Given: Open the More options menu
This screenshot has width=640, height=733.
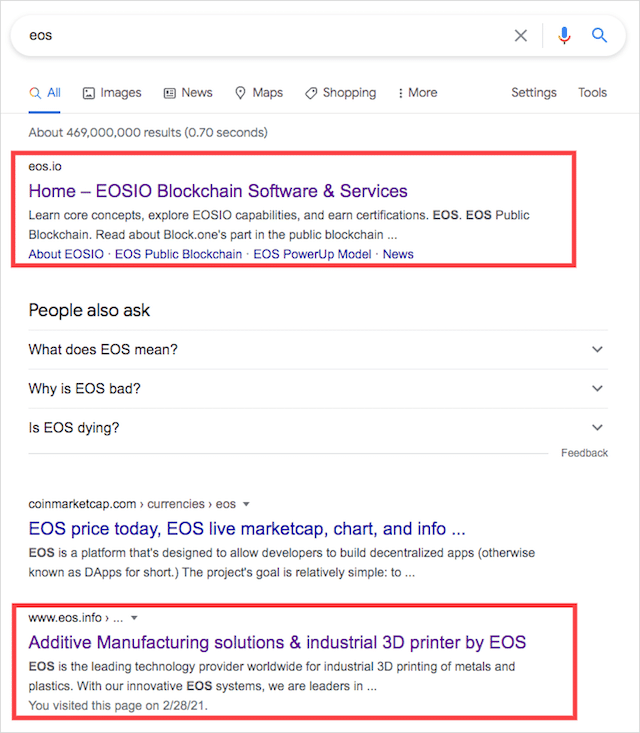Looking at the screenshot, I should (x=417, y=93).
